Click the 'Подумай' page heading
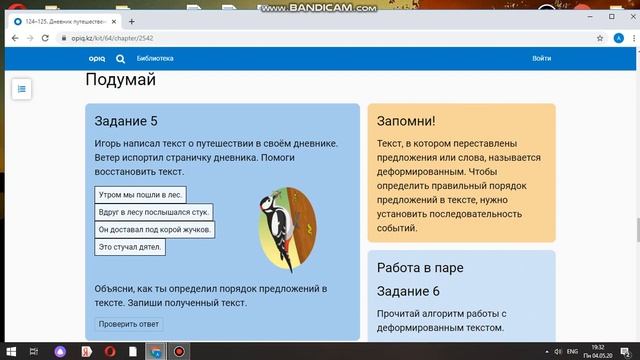Viewport: 640px width, 360px height. (120, 80)
